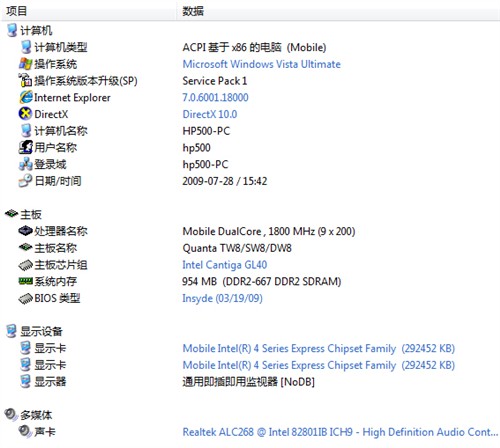Screen dimensions: 500x448
Task: Select the 主板芯片组 row label
Action: point(61,265)
